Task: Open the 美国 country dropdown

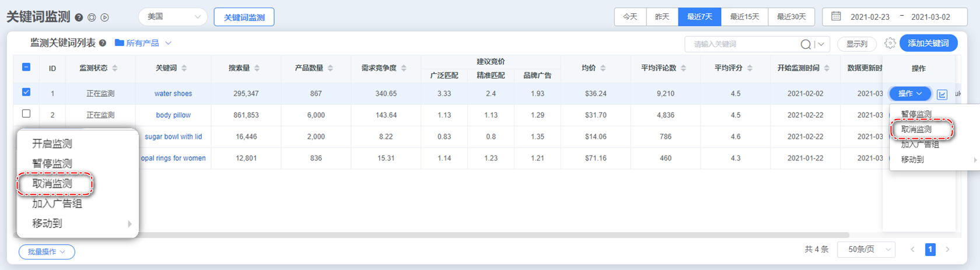Action: point(173,17)
